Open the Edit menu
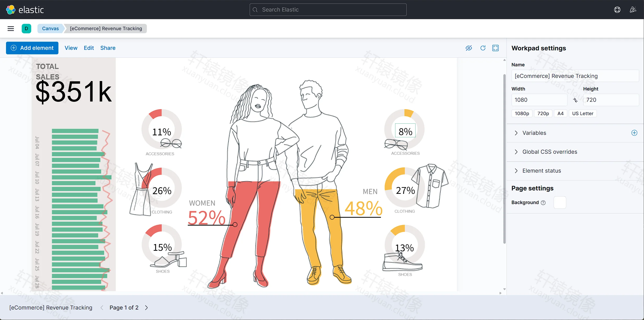The height and width of the screenshot is (320, 644). tap(89, 48)
